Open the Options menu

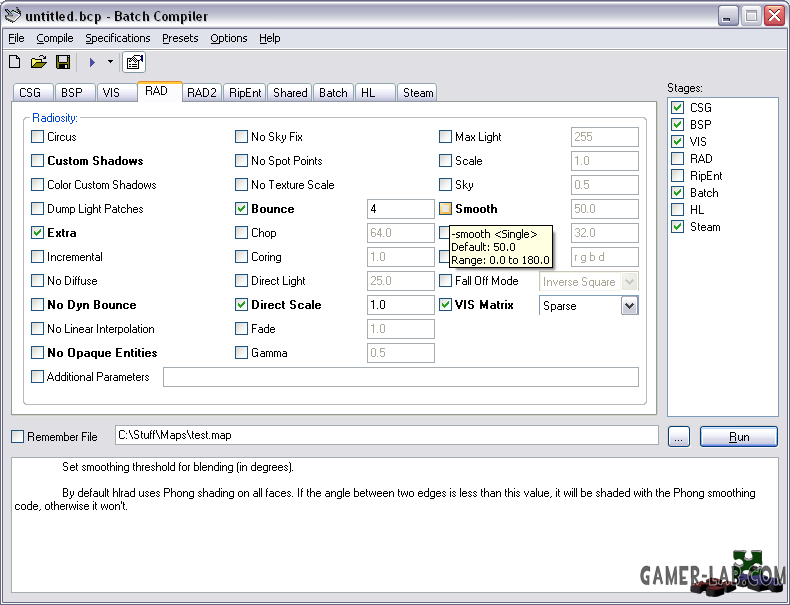(229, 38)
